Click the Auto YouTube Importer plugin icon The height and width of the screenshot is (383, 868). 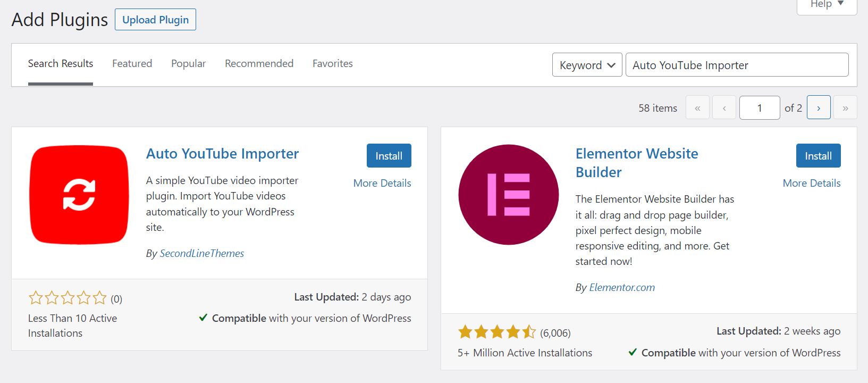coord(79,195)
